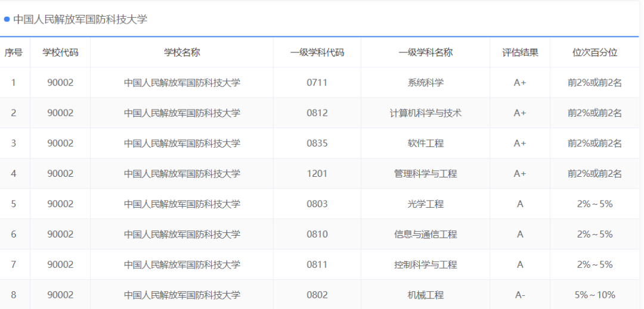Click the 5%~10% percentile cell
This screenshot has width=644, height=309.
point(595,295)
